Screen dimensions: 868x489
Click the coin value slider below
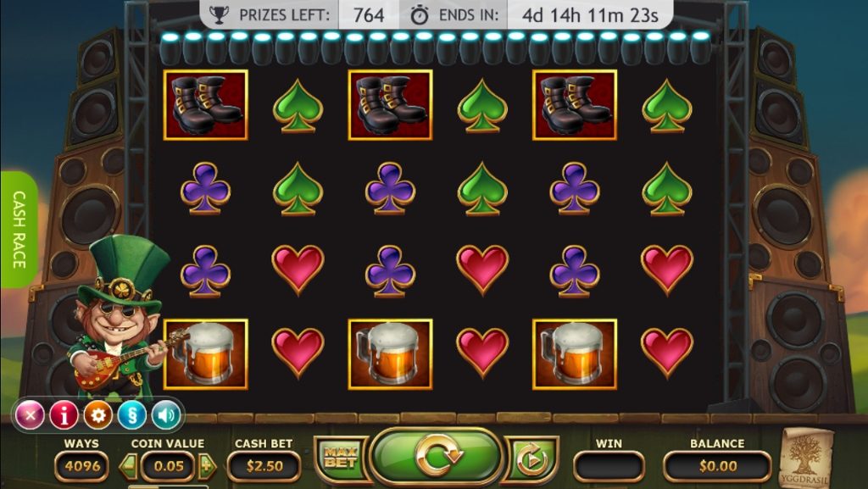pos(168,486)
